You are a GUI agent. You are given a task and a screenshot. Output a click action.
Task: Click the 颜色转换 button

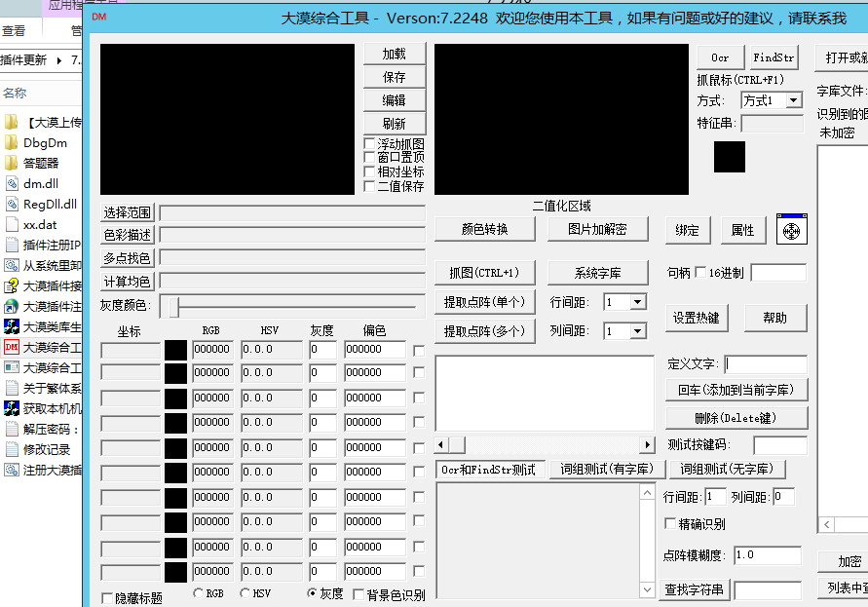[x=485, y=229]
